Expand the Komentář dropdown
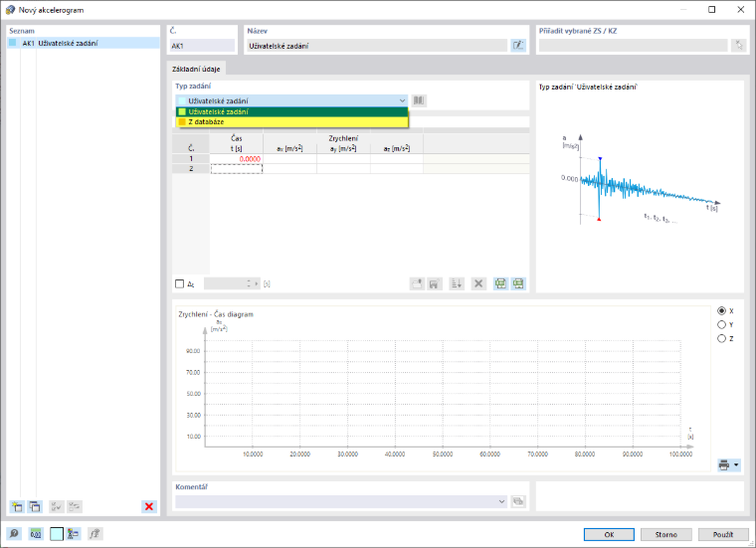Viewport: 756px width, 548px height. (501, 501)
